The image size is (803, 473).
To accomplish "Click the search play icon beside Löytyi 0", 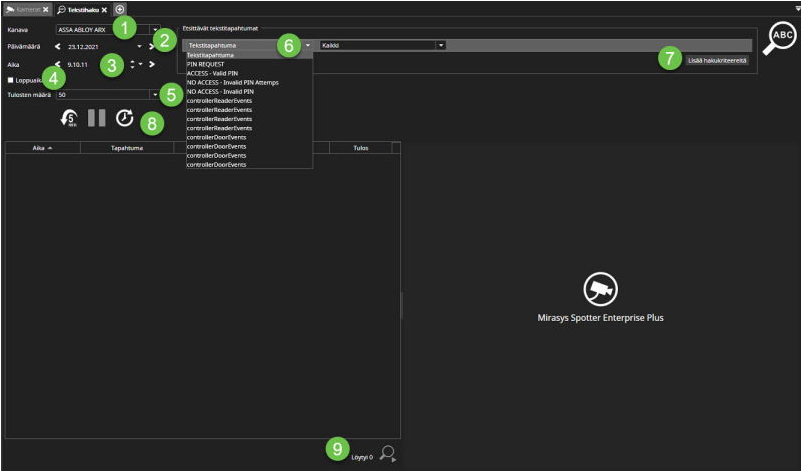I will pos(388,455).
